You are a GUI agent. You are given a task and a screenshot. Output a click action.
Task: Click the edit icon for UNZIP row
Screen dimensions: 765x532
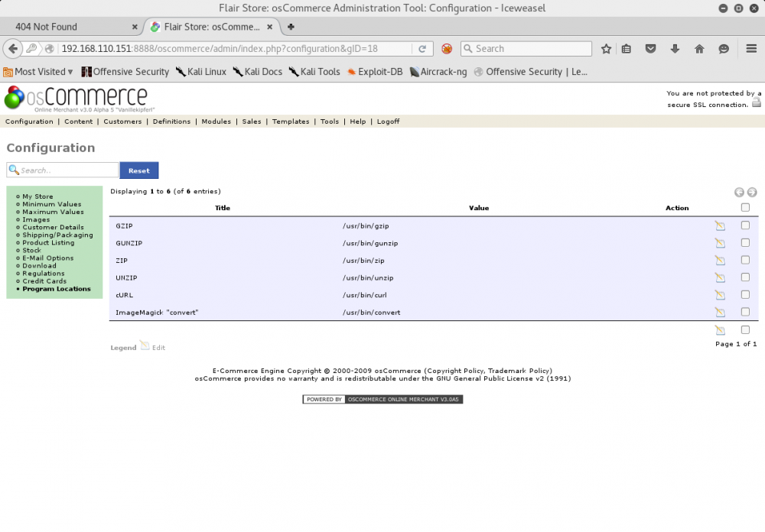[720, 277]
